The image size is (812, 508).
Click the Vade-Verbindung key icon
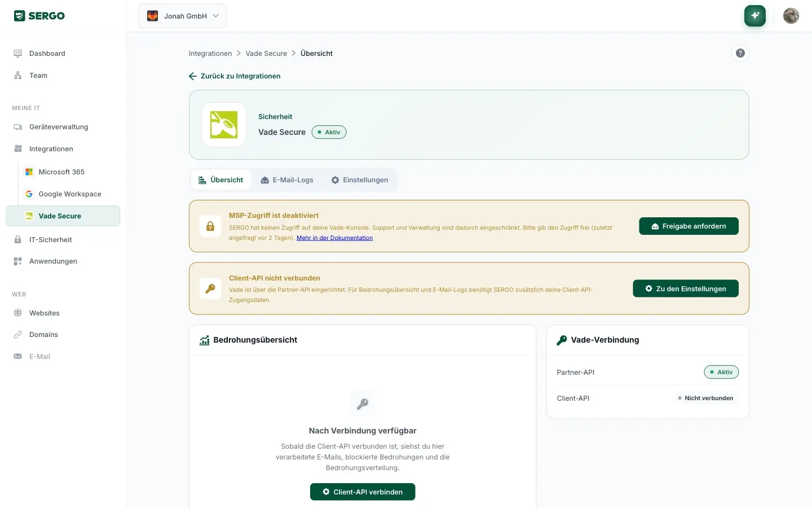(562, 340)
